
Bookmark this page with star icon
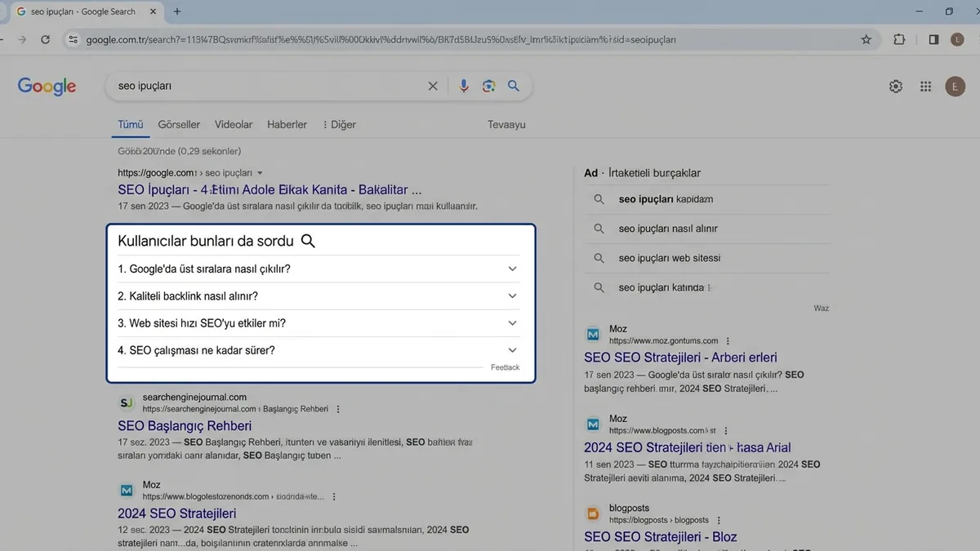[x=866, y=39]
